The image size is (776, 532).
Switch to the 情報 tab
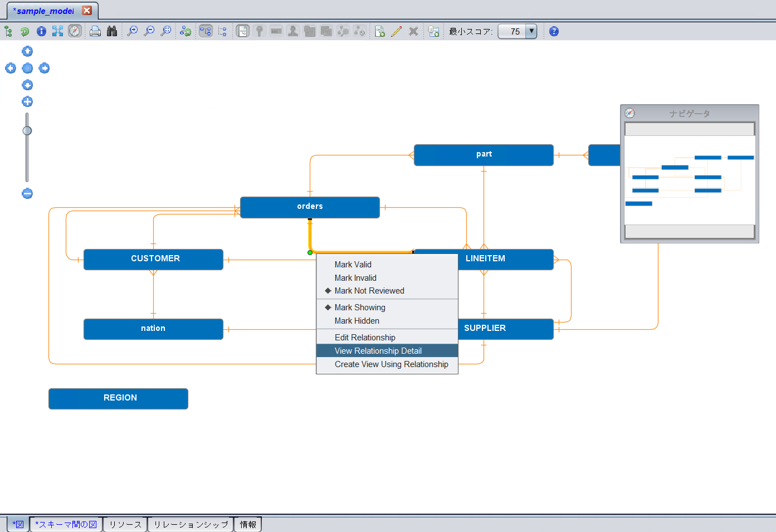click(248, 524)
